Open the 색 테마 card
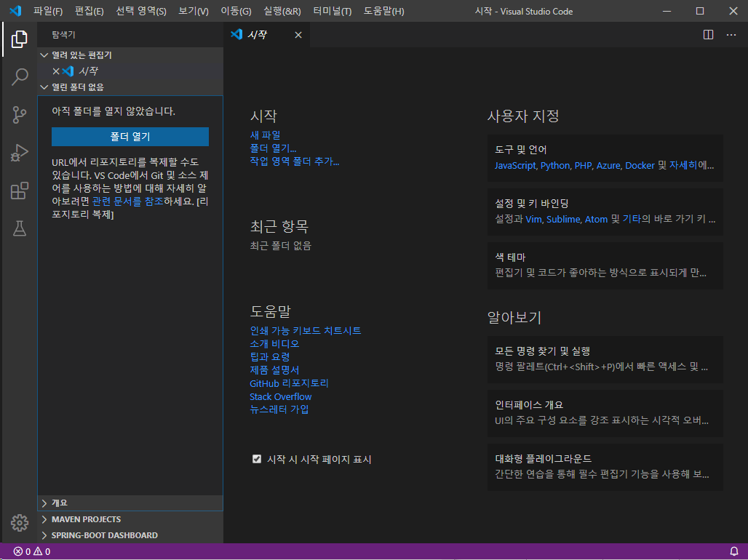 coord(605,265)
